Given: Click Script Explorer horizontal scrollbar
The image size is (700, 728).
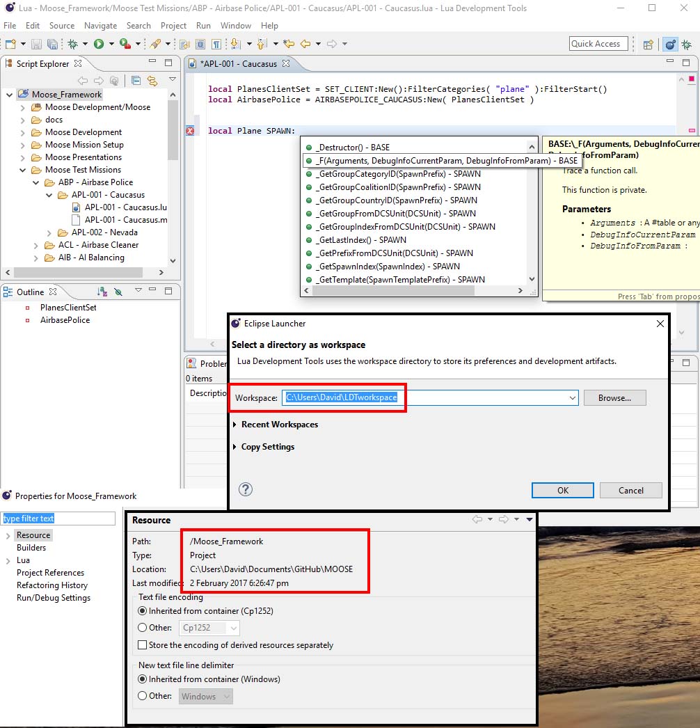Looking at the screenshot, I should [x=78, y=273].
